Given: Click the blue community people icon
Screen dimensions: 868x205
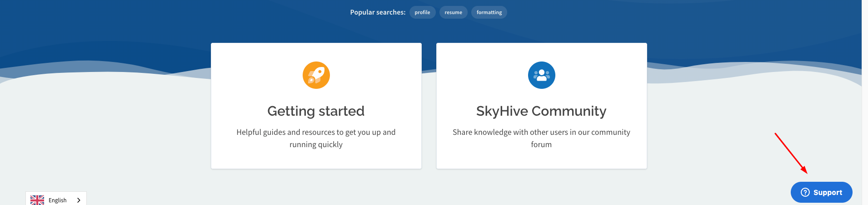Looking at the screenshot, I should point(541,75).
